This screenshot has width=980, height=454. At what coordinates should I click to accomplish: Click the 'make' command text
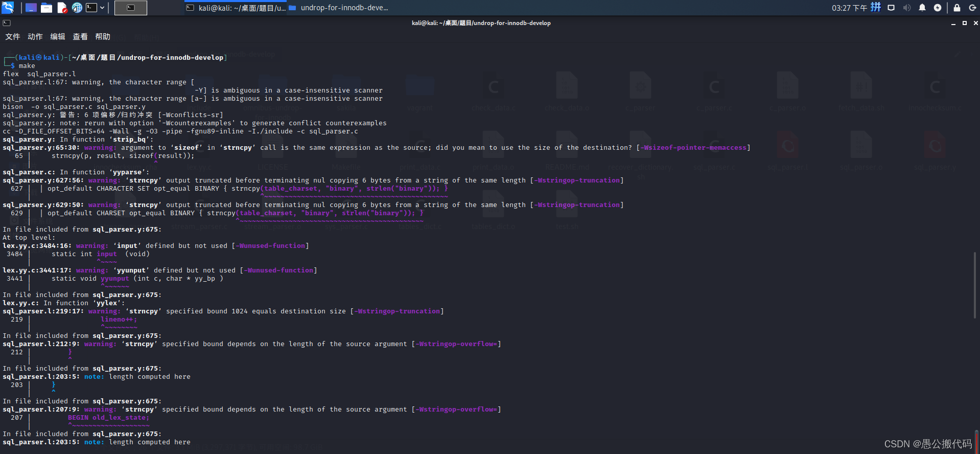coord(27,66)
